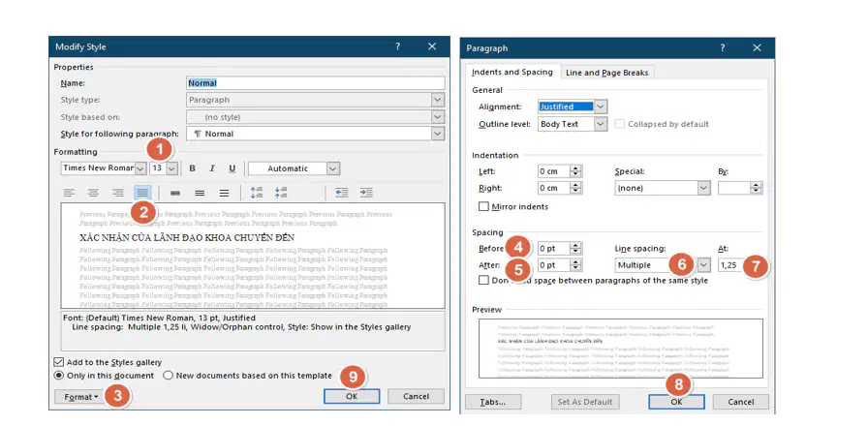Viewport: 868px width, 426px height.
Task: Decrease indent in Modify Style
Action: point(342,193)
